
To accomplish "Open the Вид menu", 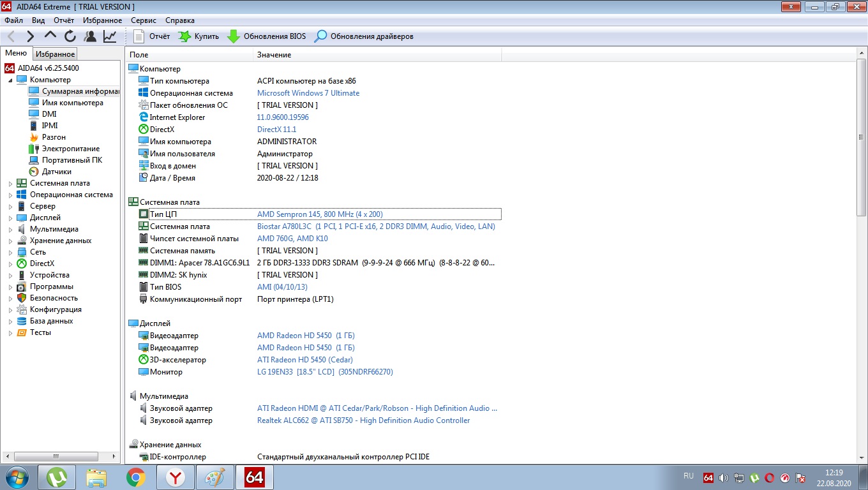I will tap(38, 20).
